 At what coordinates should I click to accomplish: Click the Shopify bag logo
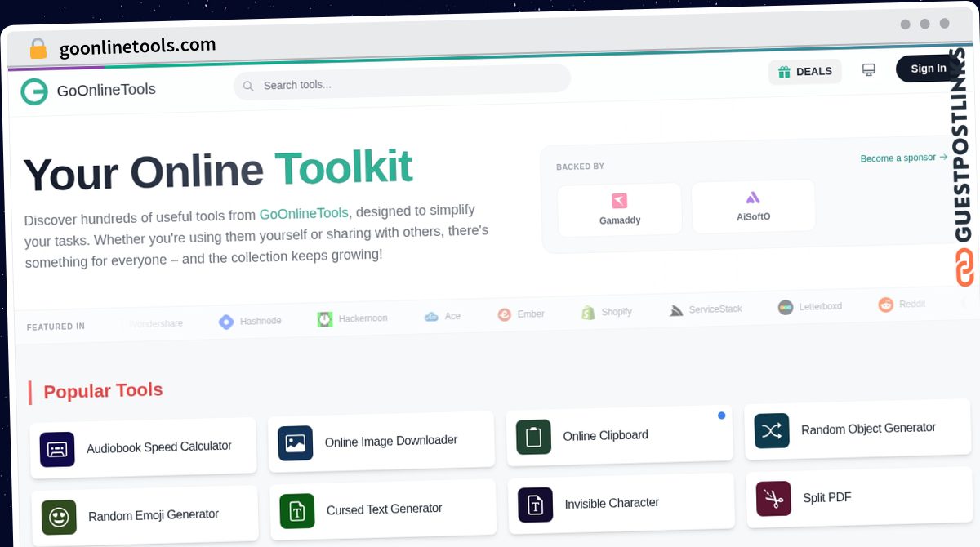point(588,313)
